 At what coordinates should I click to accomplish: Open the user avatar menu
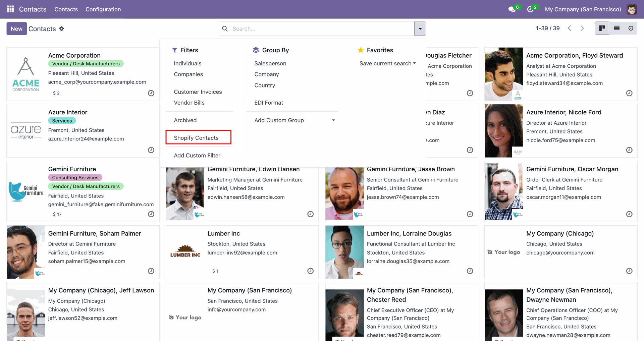point(632,9)
